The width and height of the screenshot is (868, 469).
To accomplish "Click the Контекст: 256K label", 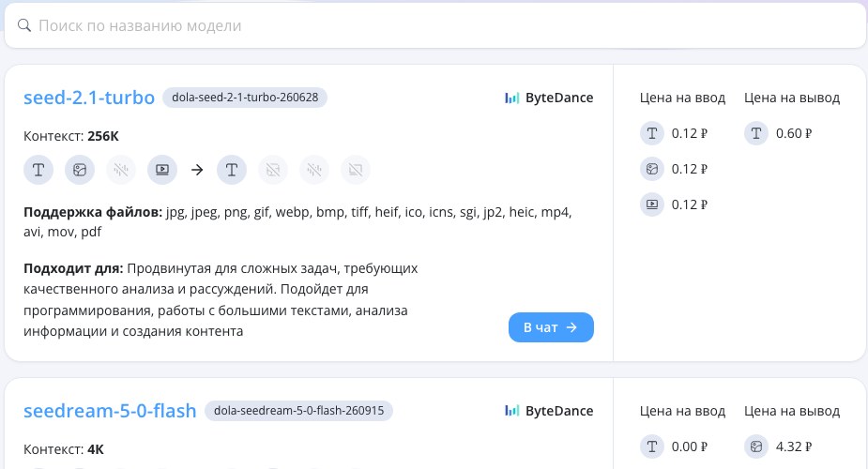I will click(x=71, y=136).
